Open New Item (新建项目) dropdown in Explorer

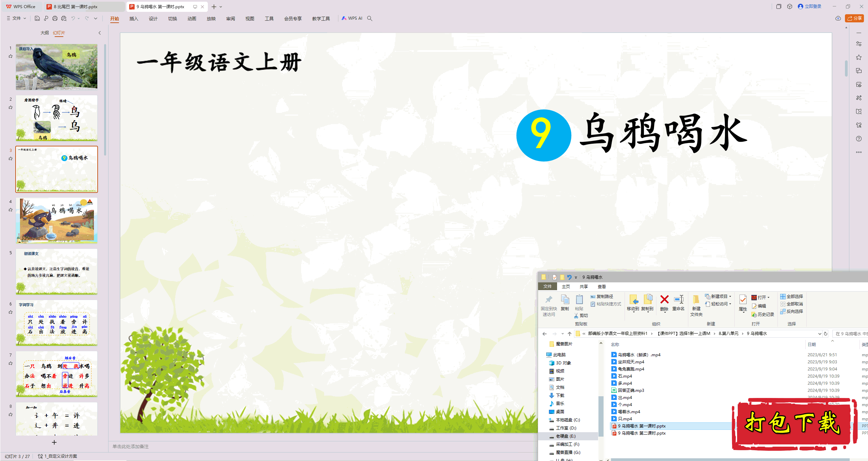(718, 297)
